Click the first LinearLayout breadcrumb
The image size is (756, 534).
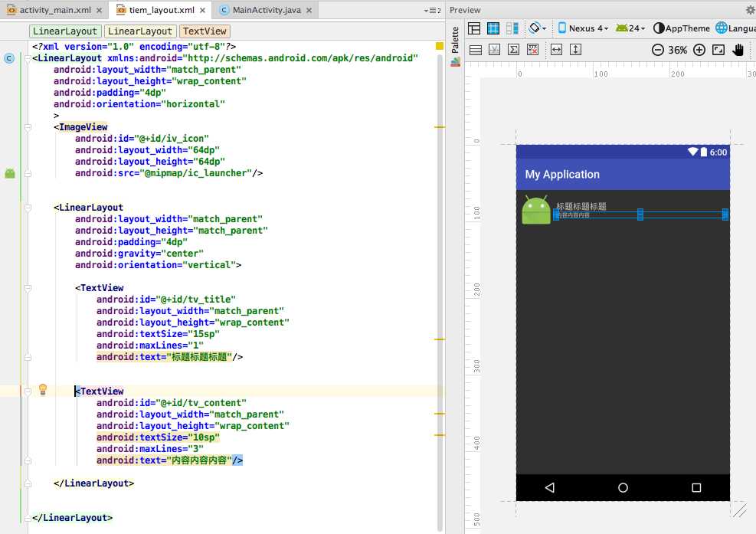(65, 31)
